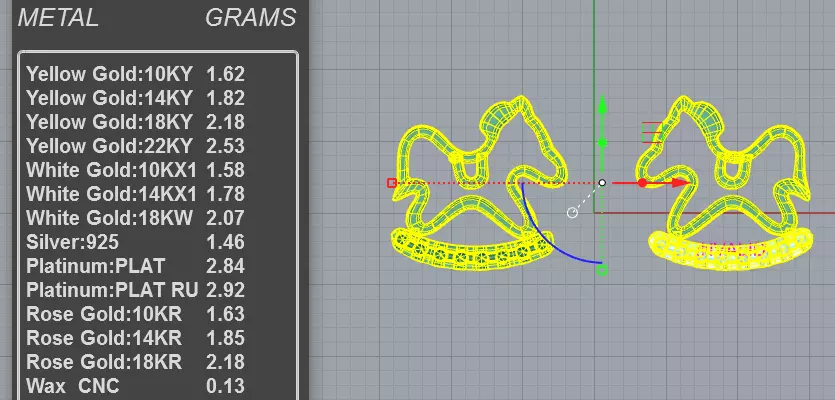This screenshot has width=835, height=400.
Task: Select the Rose Gold:18KR row
Action: tap(136, 362)
